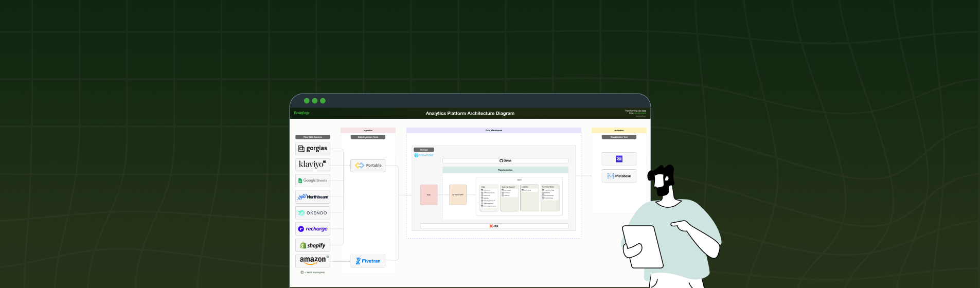The width and height of the screenshot is (980, 288).
Task: Click the OKENDO source logo
Action: 313,213
